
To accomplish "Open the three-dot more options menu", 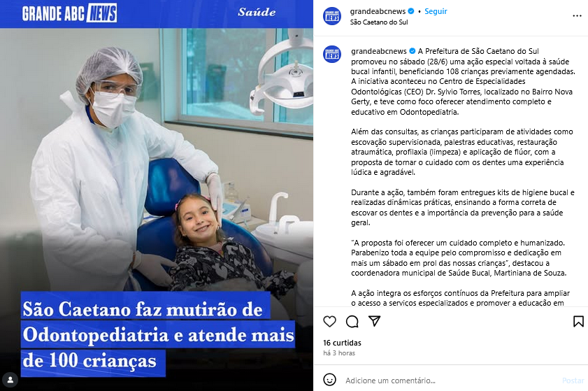I will [577, 16].
